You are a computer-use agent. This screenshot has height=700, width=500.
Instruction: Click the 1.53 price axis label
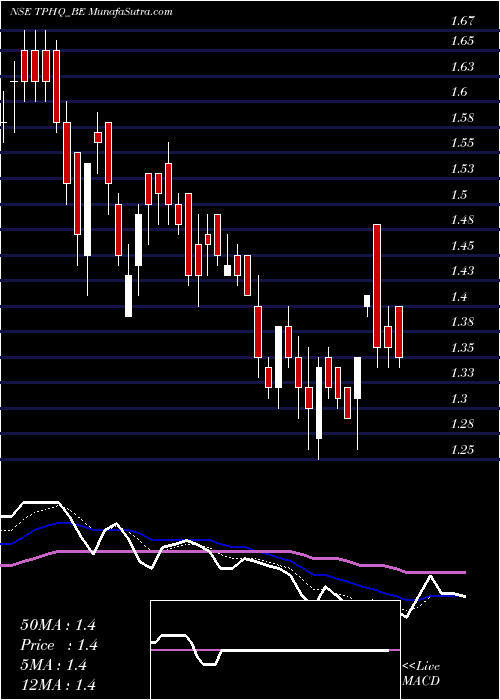coord(462,169)
